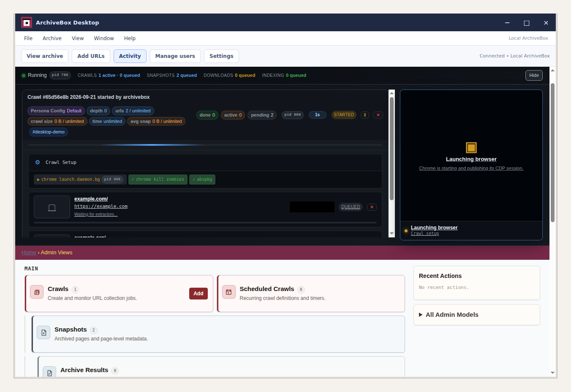Open the Settings tab
This screenshot has width=571, height=392.
221,56
